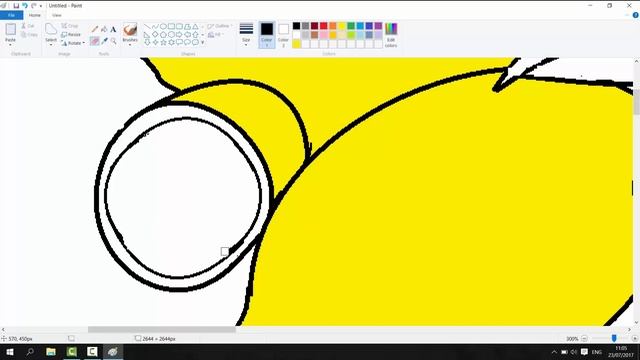Pick the Oval shape
Screen dimensions: 640x360
pyautogui.click(x=163, y=27)
